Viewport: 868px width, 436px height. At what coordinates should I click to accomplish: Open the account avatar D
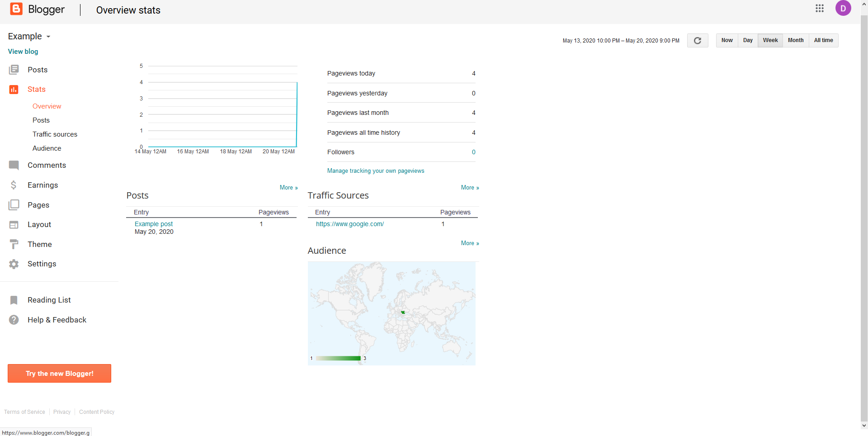point(843,8)
